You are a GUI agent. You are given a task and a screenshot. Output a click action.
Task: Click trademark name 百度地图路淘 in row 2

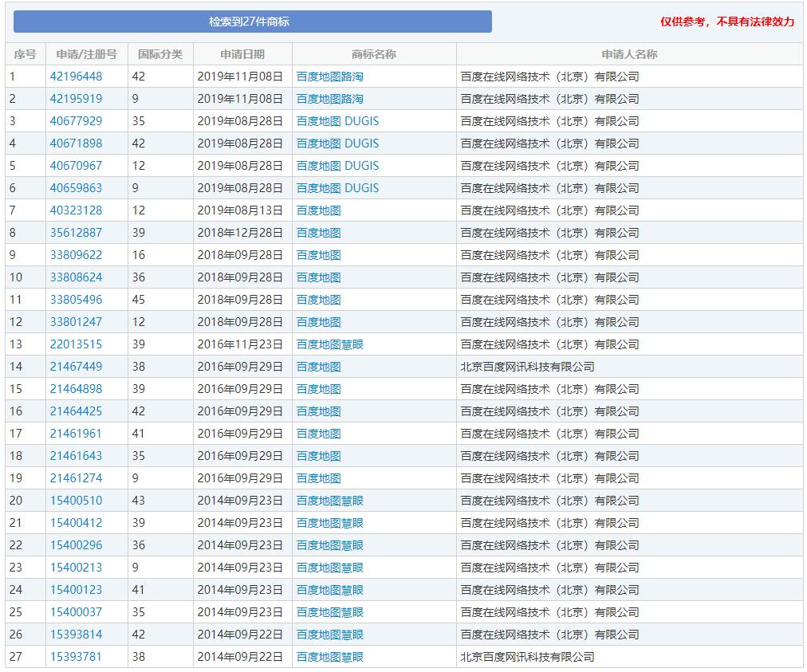point(330,99)
